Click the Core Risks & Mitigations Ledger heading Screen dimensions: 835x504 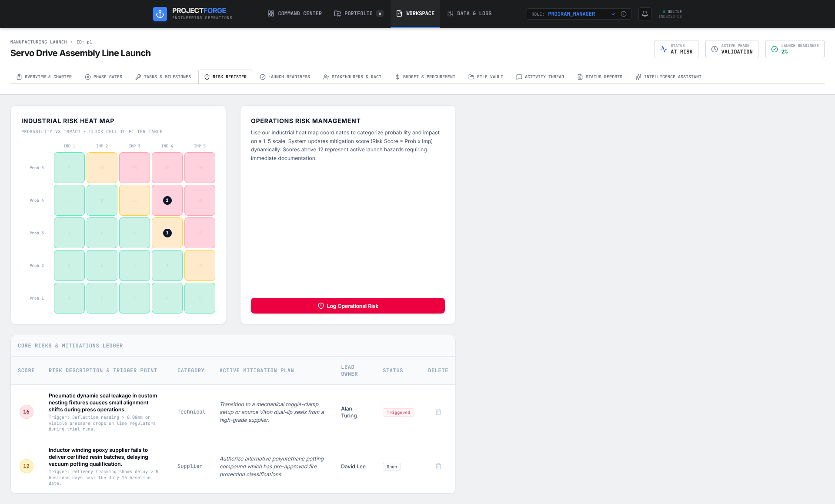pyautogui.click(x=70, y=346)
